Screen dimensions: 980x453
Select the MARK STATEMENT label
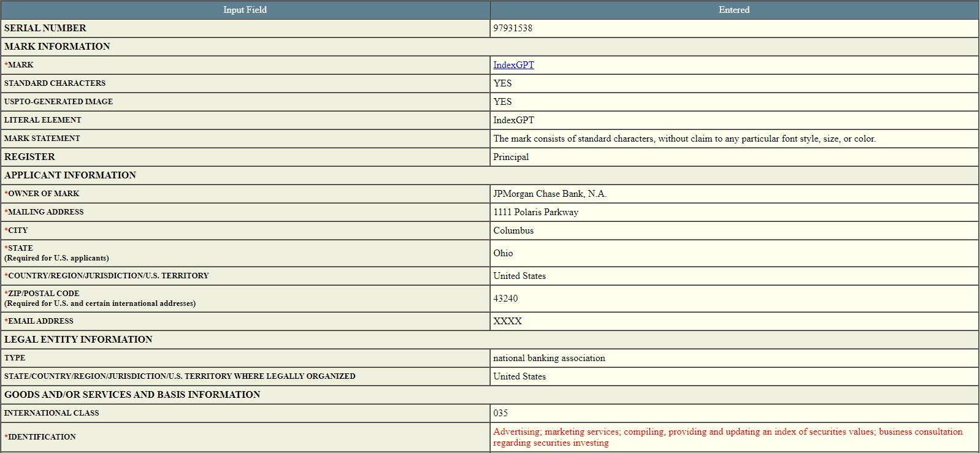point(42,139)
